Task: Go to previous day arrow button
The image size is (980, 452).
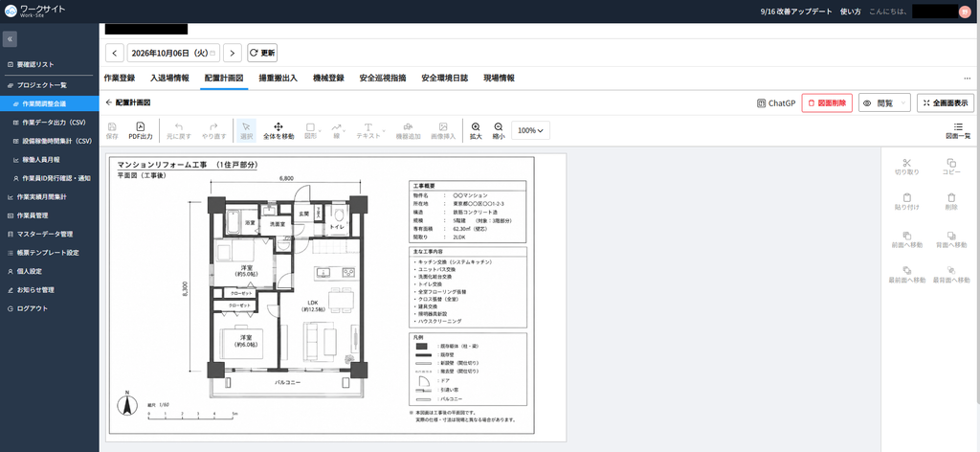Action: (115, 53)
